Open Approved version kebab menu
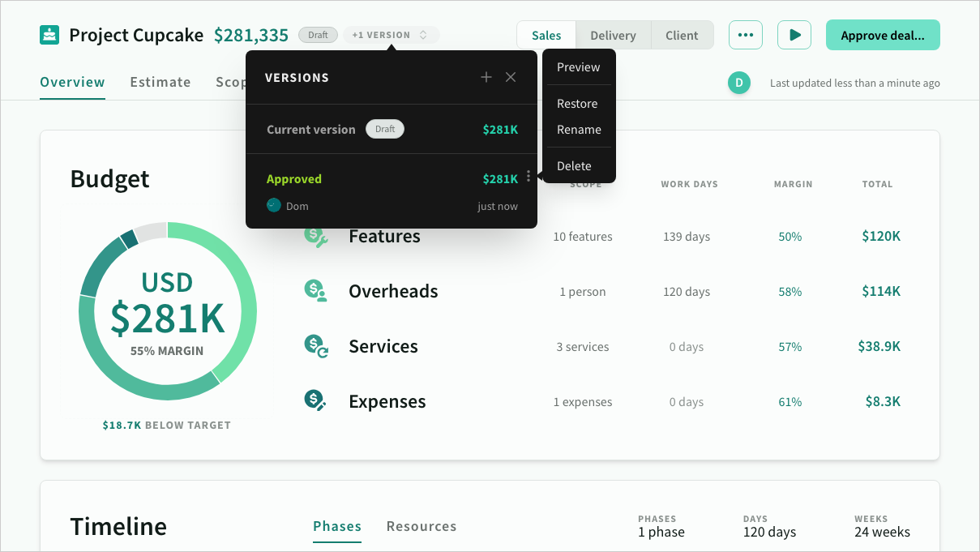This screenshot has height=552, width=980. 529,177
